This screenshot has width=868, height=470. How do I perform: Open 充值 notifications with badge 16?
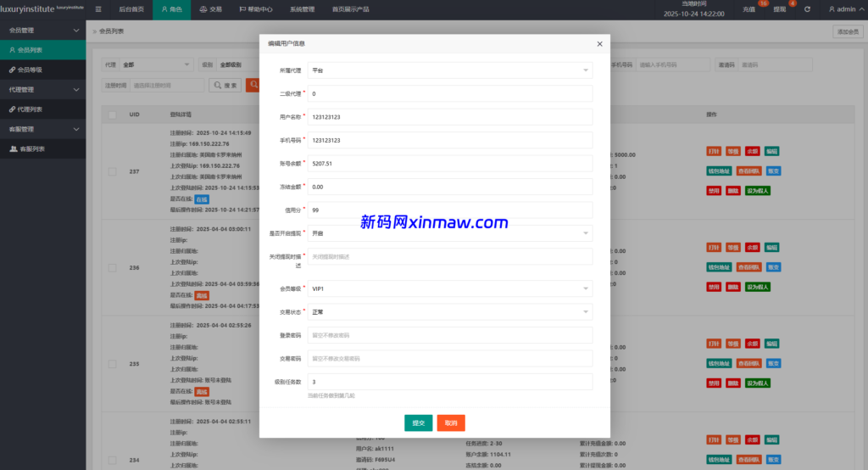pyautogui.click(x=749, y=9)
